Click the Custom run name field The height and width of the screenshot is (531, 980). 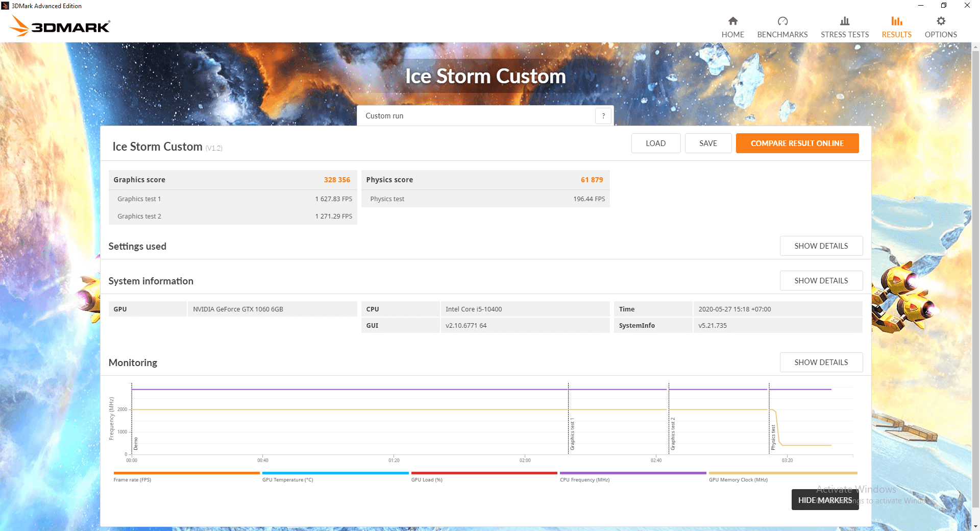[x=477, y=116]
